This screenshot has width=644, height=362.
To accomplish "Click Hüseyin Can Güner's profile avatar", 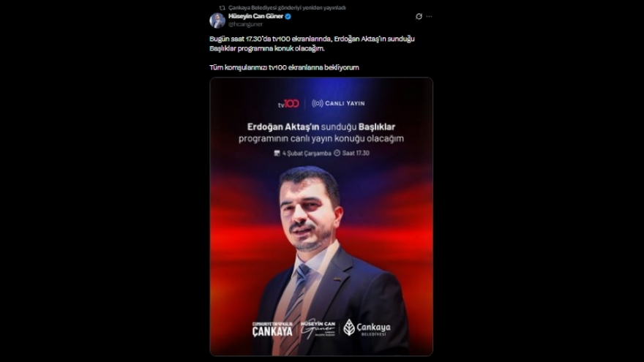I will pyautogui.click(x=217, y=20).
